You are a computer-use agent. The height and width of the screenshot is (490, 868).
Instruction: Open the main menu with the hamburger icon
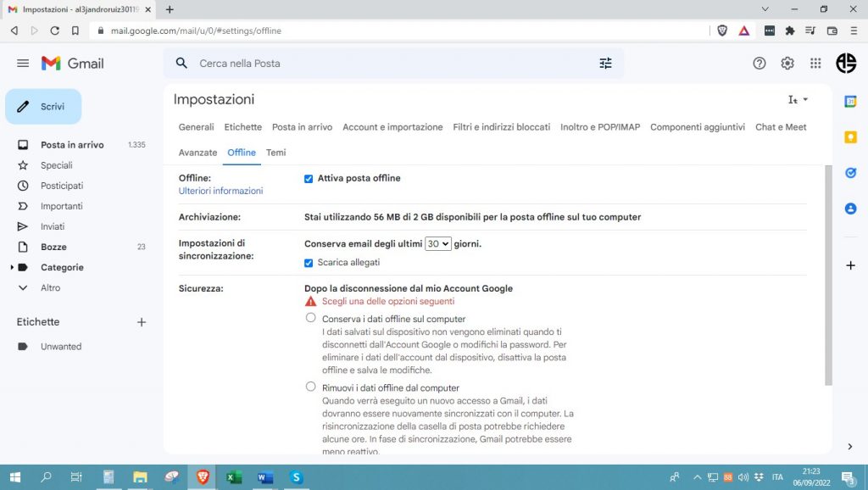tap(23, 62)
